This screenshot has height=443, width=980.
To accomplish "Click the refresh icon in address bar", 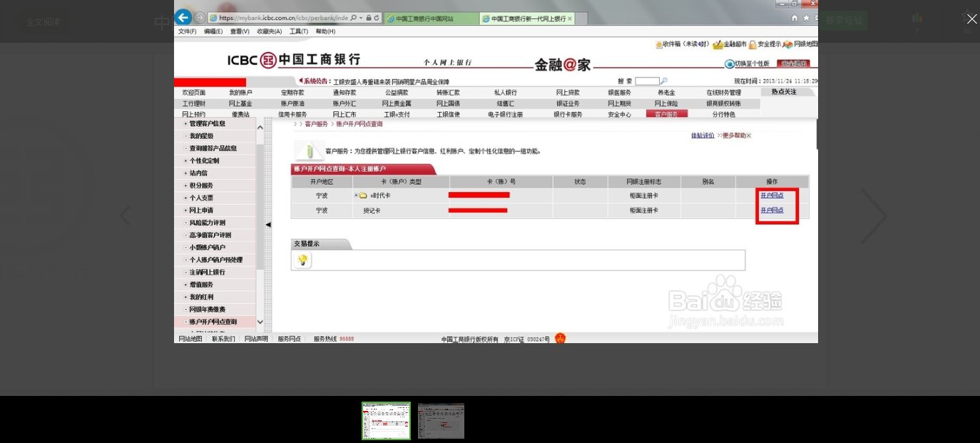I will (377, 17).
